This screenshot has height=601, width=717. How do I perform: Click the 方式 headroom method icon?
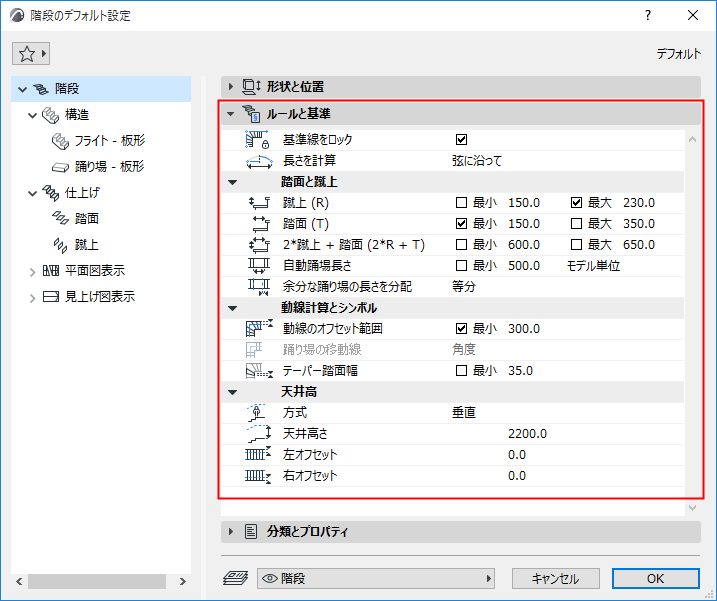[257, 413]
